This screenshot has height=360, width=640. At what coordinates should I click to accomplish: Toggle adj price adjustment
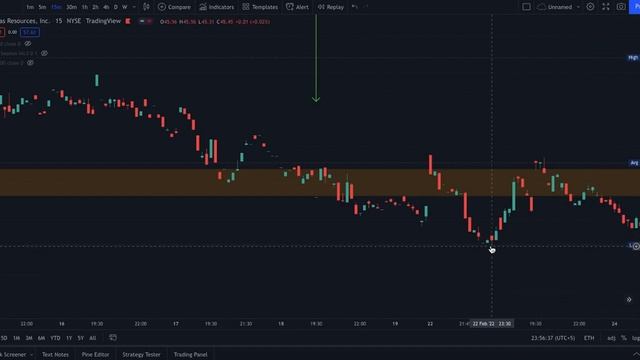click(x=611, y=338)
